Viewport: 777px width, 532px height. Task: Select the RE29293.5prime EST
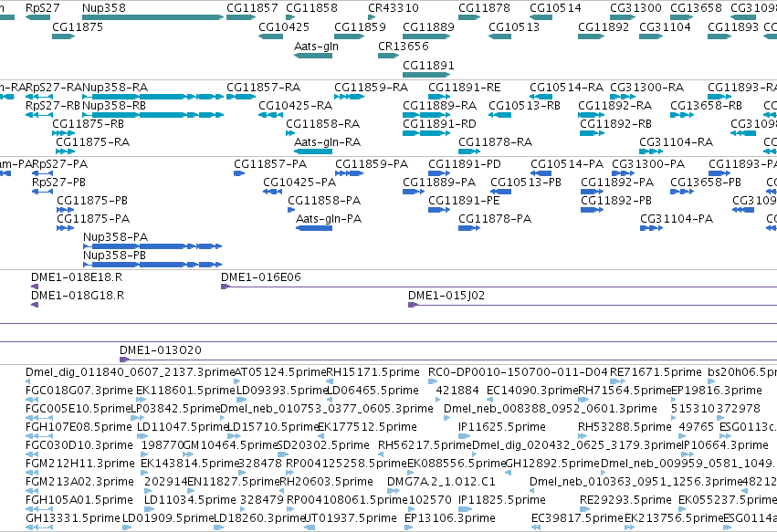coord(586,509)
